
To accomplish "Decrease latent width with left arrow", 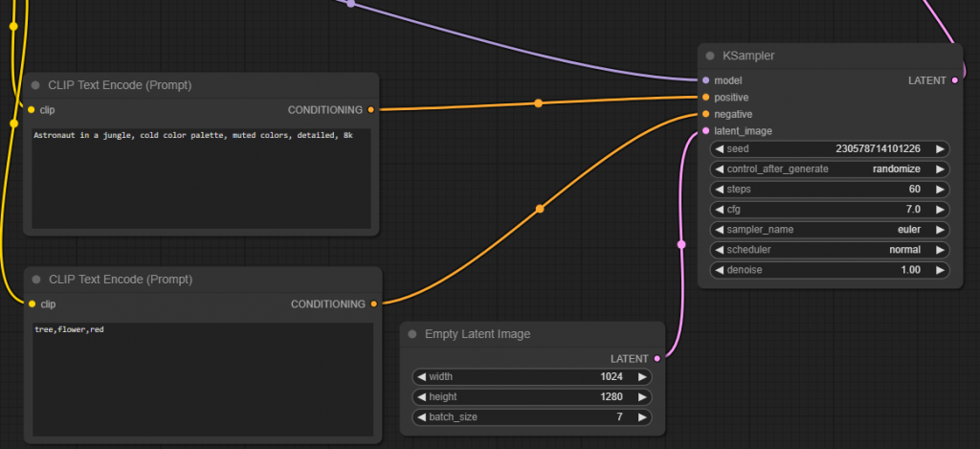I will [421, 376].
